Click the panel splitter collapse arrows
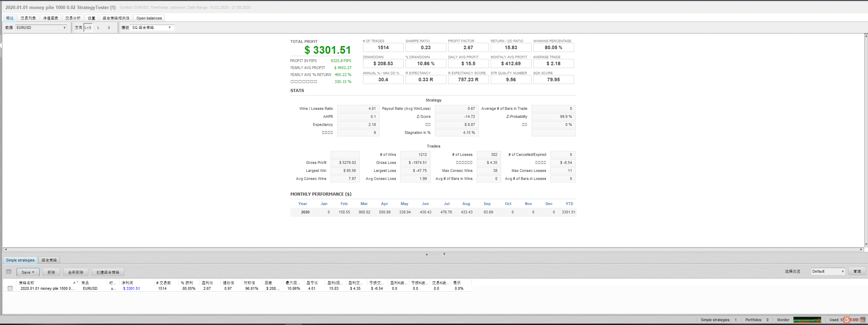Screen dimensions: 868x325 coord(435,254)
